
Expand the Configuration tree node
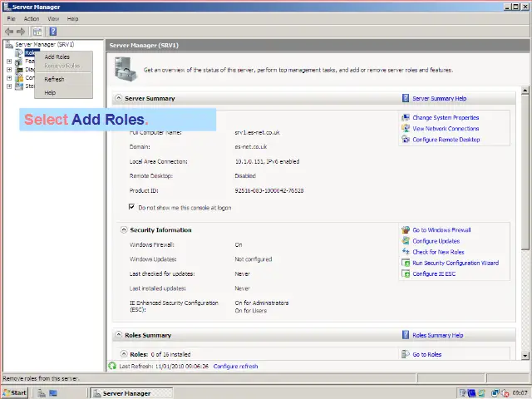tap(9, 77)
